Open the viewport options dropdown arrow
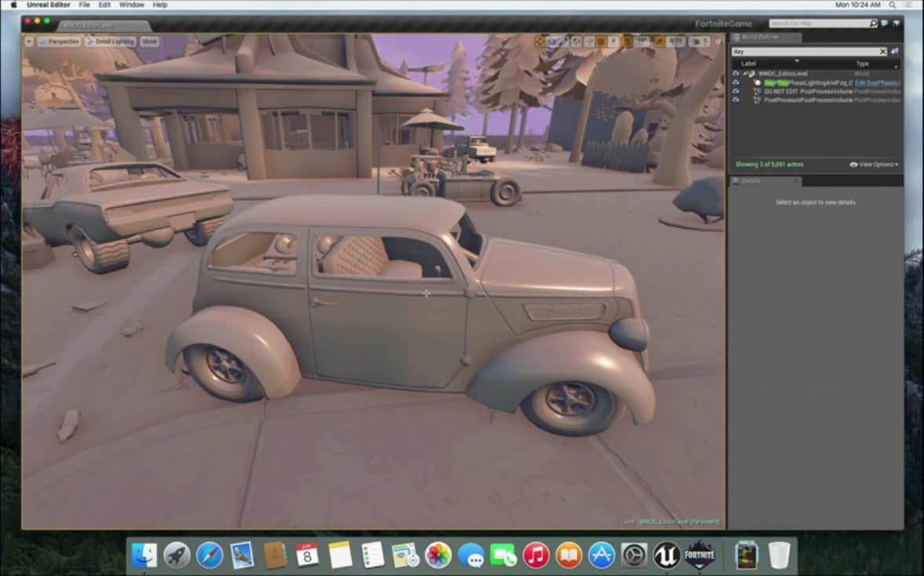Viewport: 924px width, 576px height. pos(29,42)
